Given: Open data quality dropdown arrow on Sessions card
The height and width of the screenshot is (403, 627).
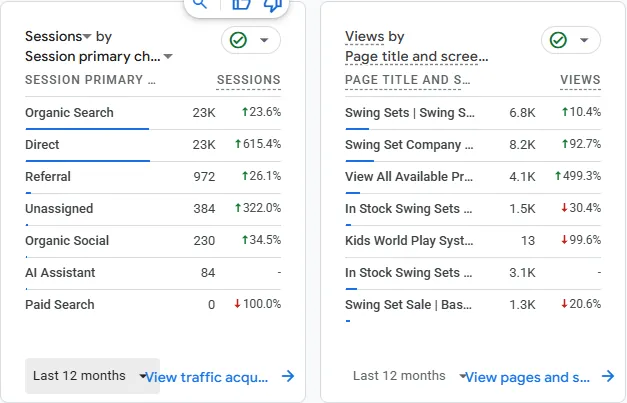Looking at the screenshot, I should (x=264, y=40).
